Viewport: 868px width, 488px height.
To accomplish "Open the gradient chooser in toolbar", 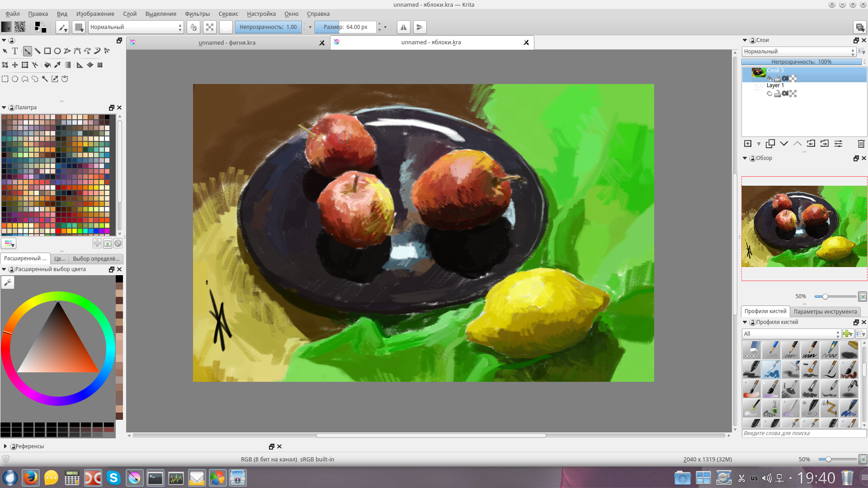I will point(6,27).
